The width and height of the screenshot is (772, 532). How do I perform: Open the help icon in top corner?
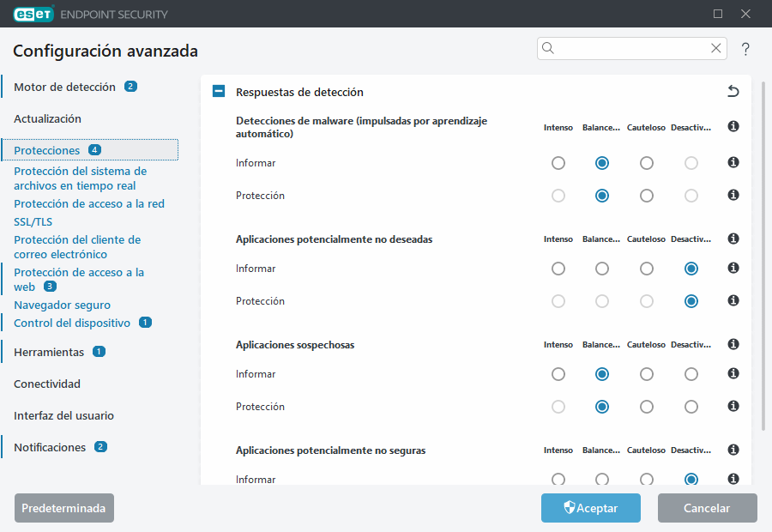pos(745,49)
